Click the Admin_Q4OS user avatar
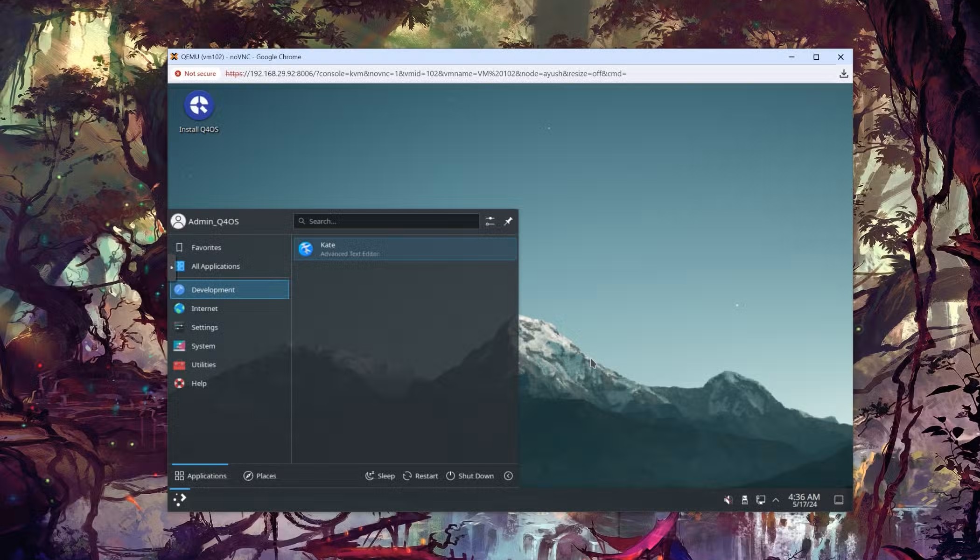The image size is (980, 560). (178, 221)
